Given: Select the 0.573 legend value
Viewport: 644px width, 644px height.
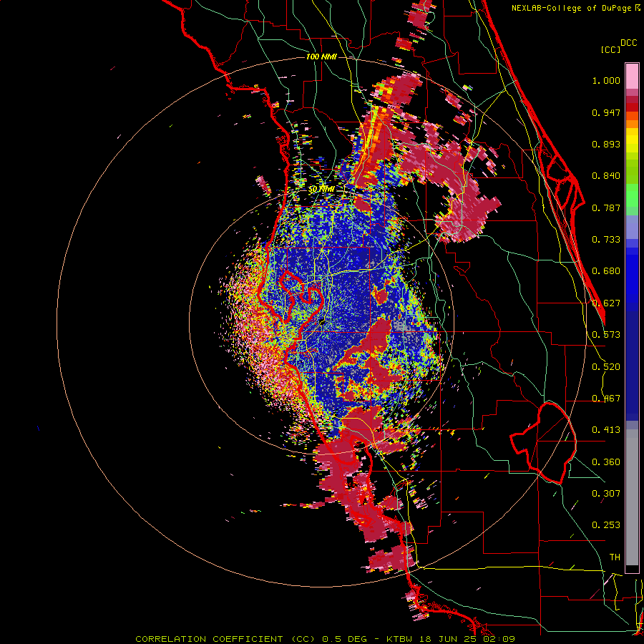Looking at the screenshot, I should [606, 335].
